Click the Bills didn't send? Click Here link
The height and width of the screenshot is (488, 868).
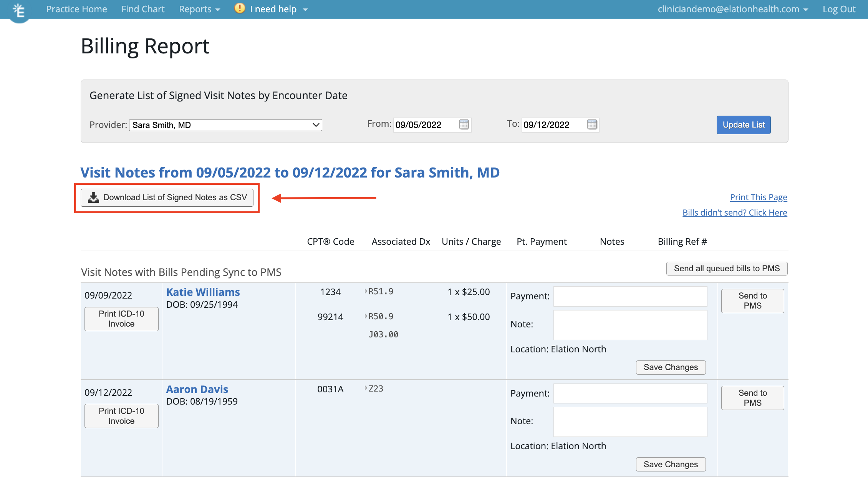[x=734, y=212]
